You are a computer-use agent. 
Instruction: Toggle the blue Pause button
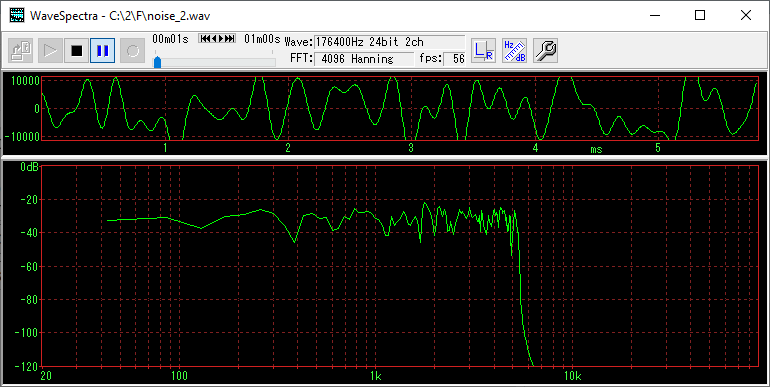coord(103,51)
